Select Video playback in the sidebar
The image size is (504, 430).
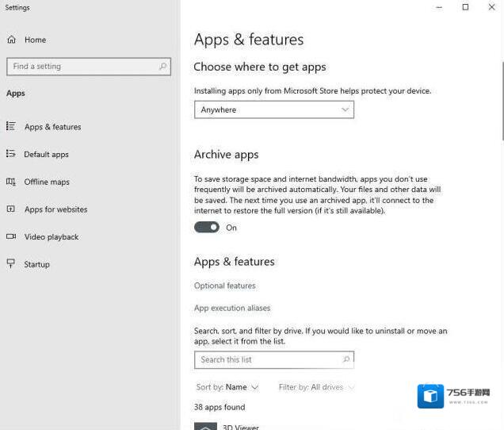tap(52, 236)
